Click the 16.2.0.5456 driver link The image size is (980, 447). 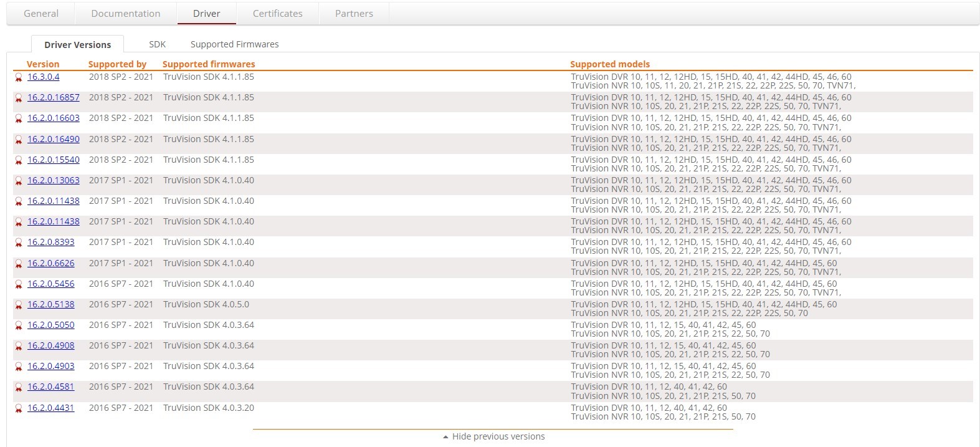click(51, 284)
